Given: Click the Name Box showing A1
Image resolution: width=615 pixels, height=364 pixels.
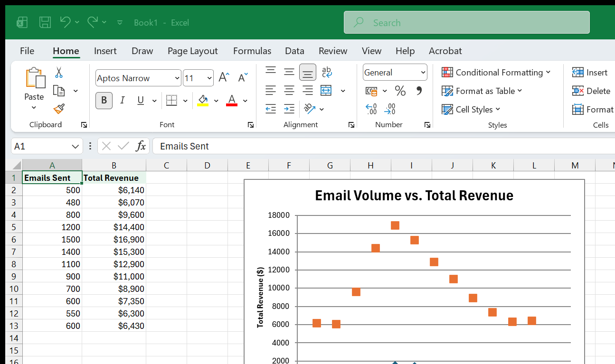Looking at the screenshot, I should tap(47, 146).
